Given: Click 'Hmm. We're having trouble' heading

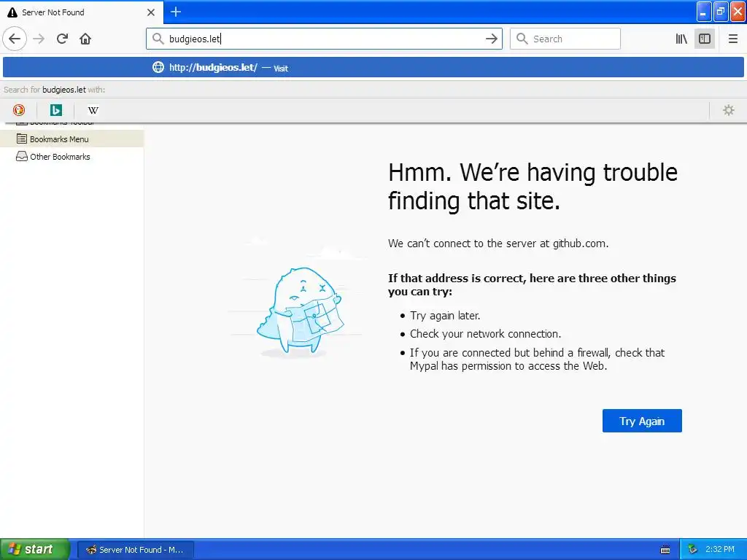Looking at the screenshot, I should click(533, 186).
